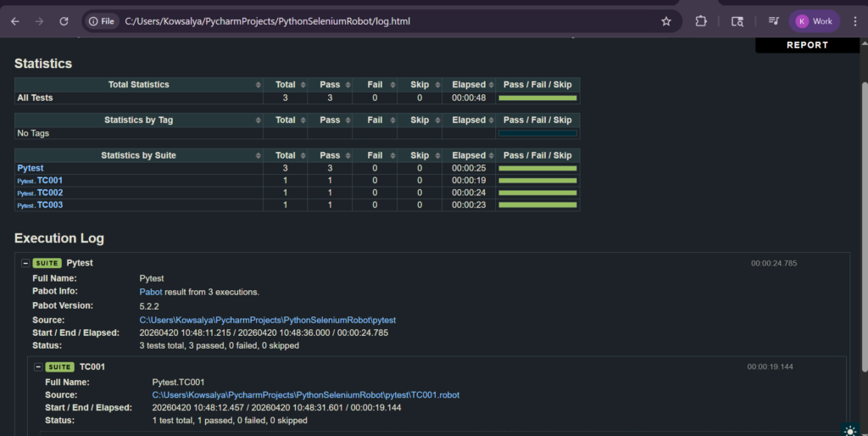The image size is (868, 436).
Task: Reload the log.html page
Action: click(x=64, y=21)
